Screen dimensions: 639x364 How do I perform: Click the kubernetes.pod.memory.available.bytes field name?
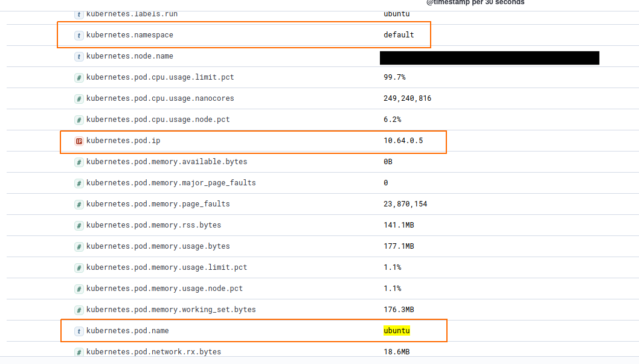[167, 162]
